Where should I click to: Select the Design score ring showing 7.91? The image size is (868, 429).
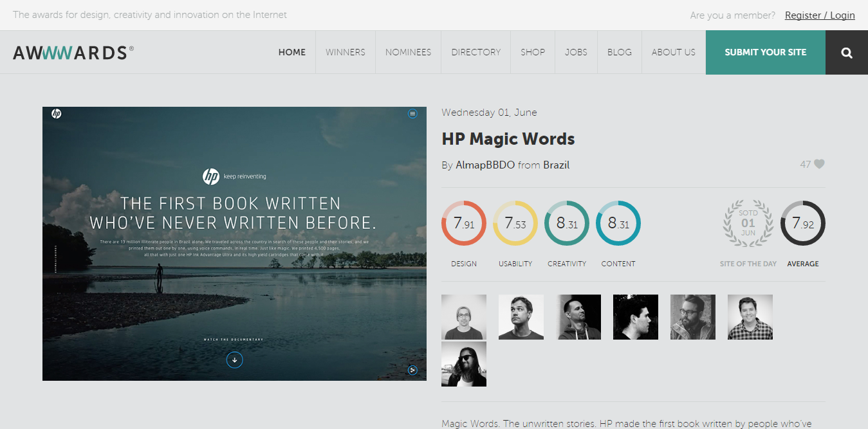(463, 223)
